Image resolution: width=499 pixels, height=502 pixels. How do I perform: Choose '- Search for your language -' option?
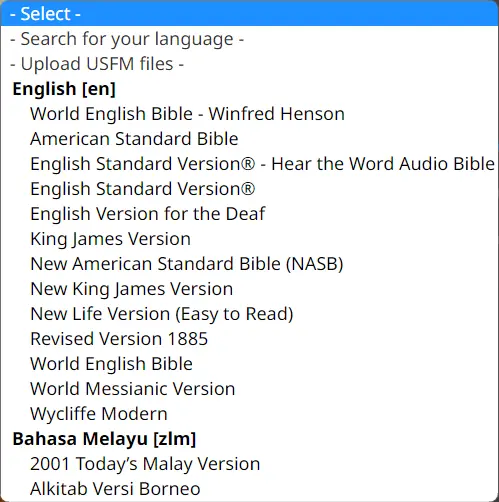[x=249, y=39]
